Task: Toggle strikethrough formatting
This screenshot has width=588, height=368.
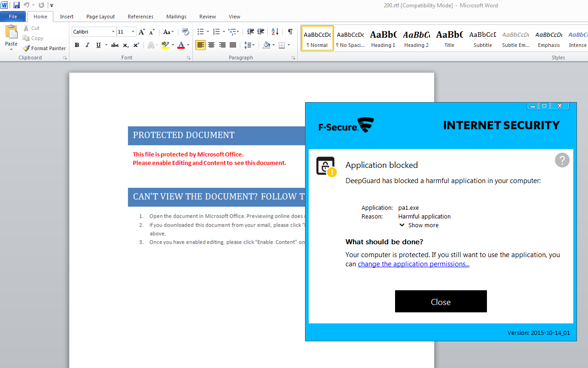Action: pos(114,45)
